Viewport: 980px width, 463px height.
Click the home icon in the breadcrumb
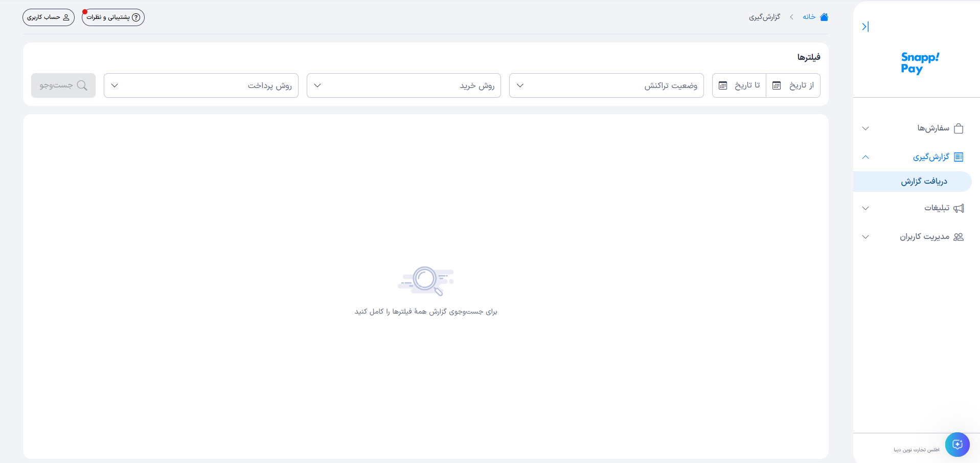[824, 17]
